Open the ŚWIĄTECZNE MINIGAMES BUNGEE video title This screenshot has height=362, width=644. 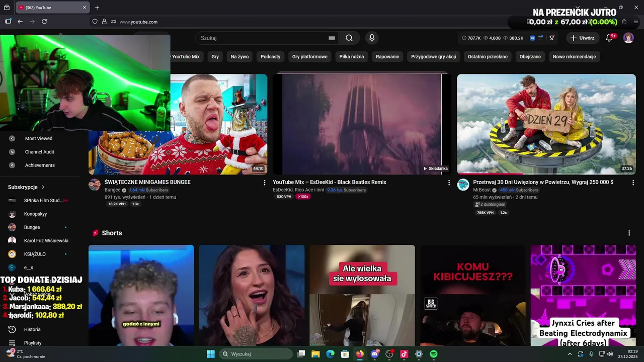147,182
